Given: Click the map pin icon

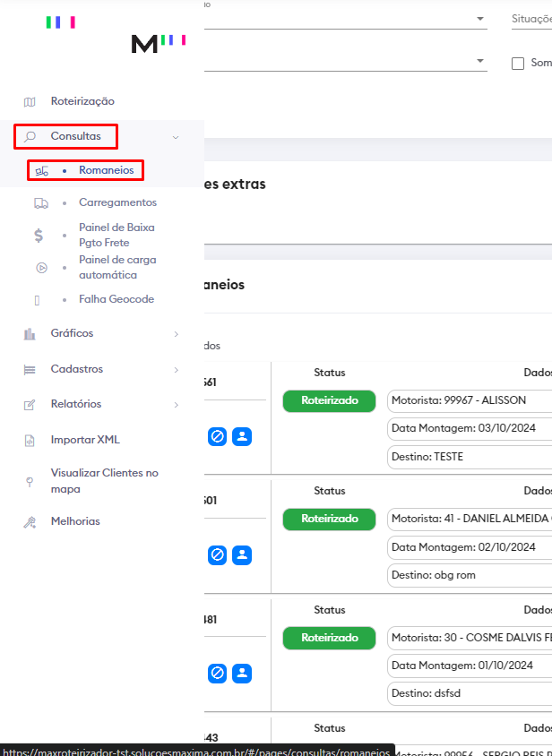Looking at the screenshot, I should (30, 482).
